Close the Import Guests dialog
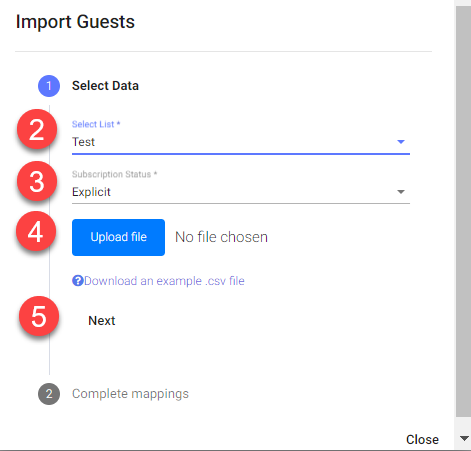The height and width of the screenshot is (451, 471). [422, 440]
